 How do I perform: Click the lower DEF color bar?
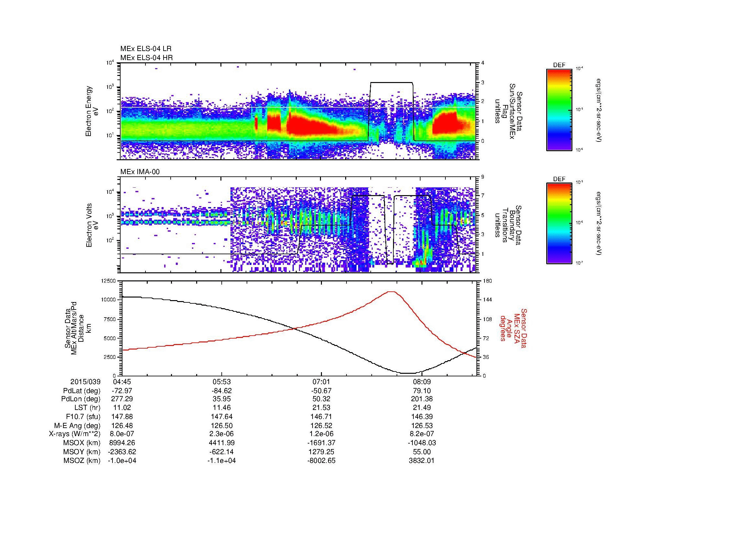tap(559, 224)
